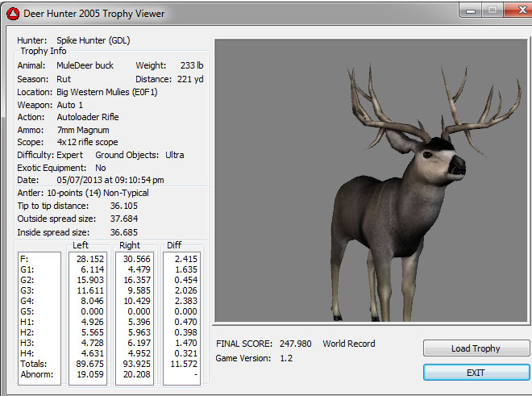Click the Game Version value 1.2

click(285, 358)
